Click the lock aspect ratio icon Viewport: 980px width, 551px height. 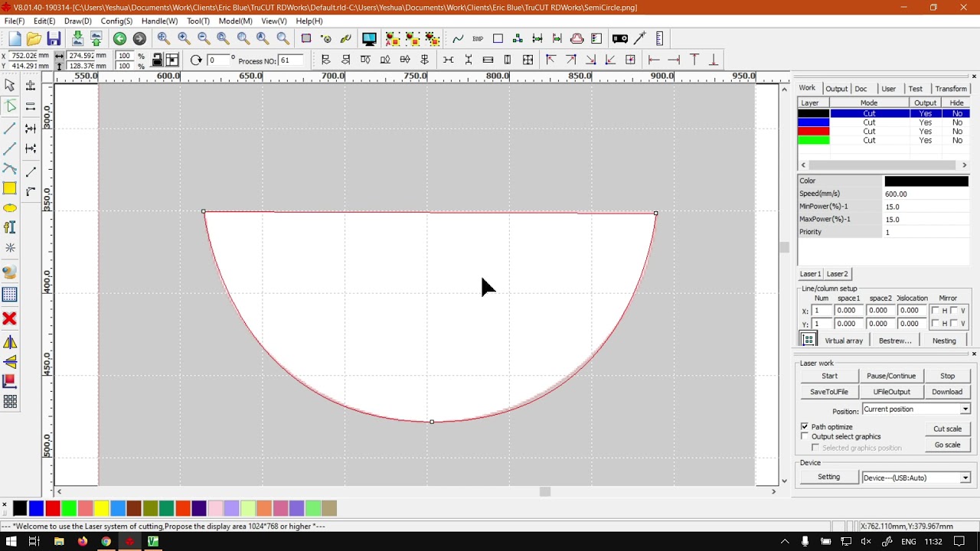point(157,60)
